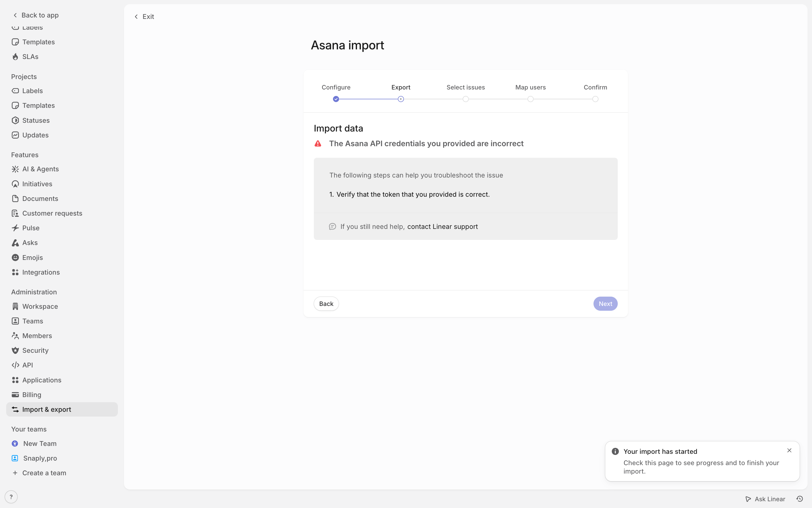Open Customer requests settings label
The height and width of the screenshot is (508, 812).
coord(52,213)
